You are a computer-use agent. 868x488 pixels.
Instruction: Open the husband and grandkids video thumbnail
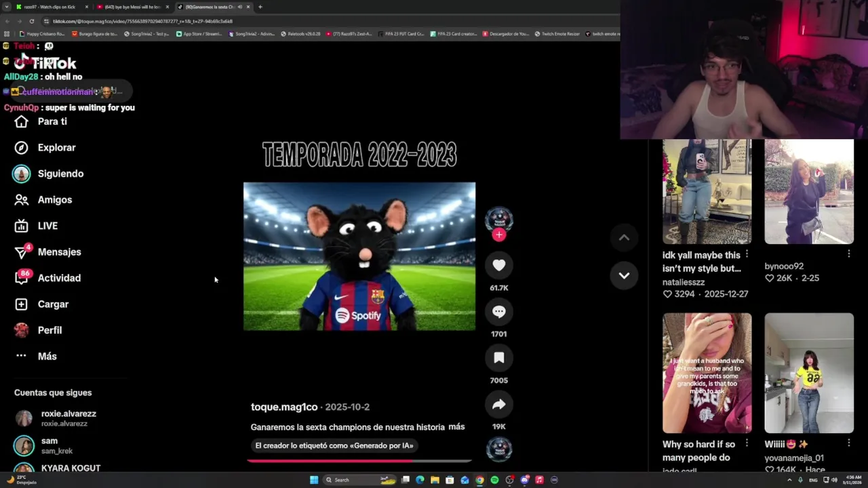pos(707,373)
